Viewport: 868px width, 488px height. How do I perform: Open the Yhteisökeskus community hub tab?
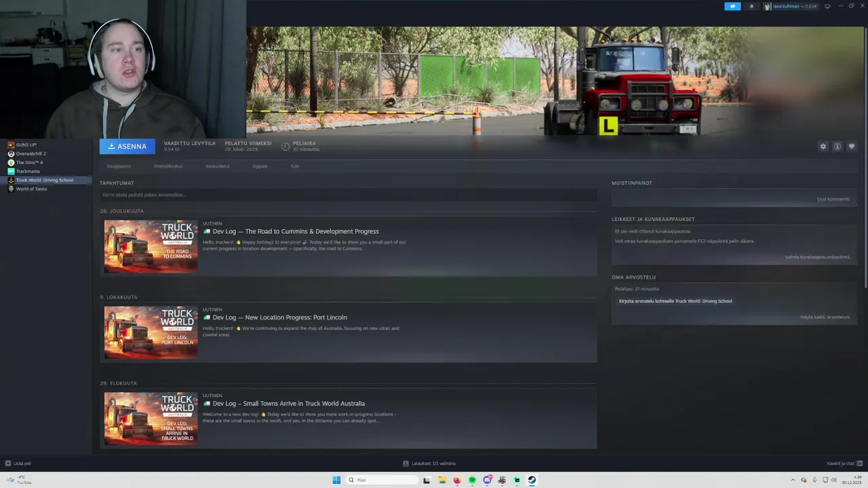click(x=167, y=166)
